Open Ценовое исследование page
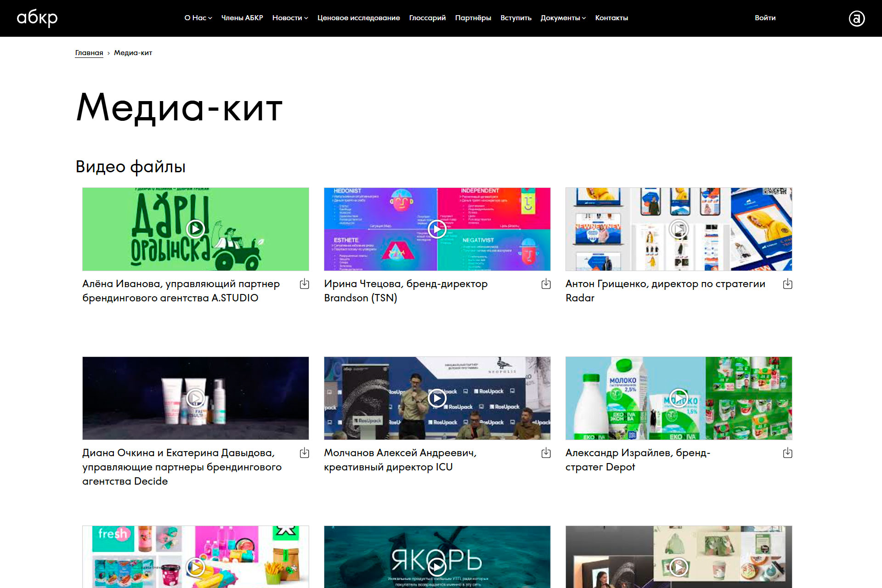 tap(358, 18)
